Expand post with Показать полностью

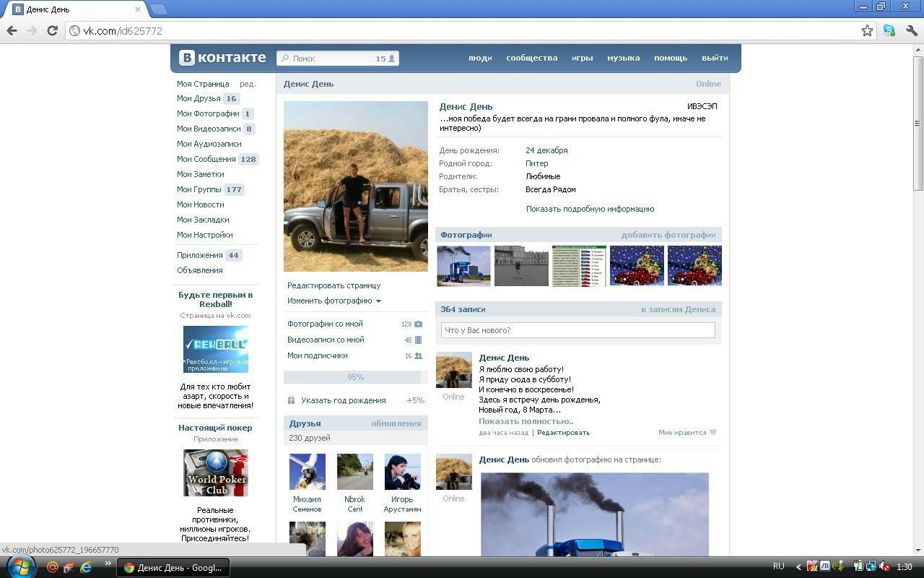[526, 421]
